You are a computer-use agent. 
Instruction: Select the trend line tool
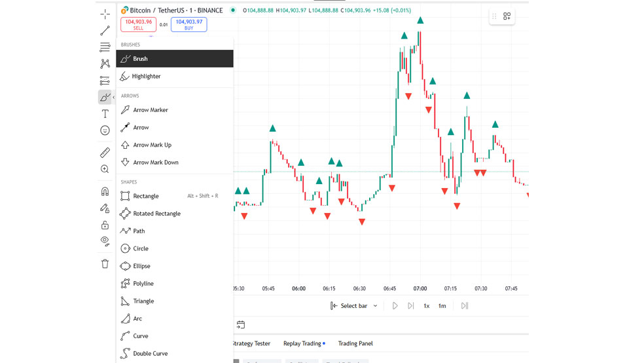tap(105, 30)
